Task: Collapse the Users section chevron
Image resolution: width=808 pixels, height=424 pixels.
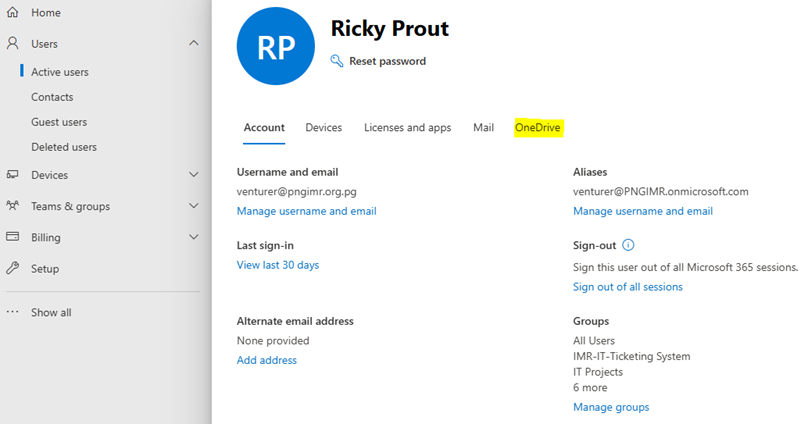Action: 194,44
